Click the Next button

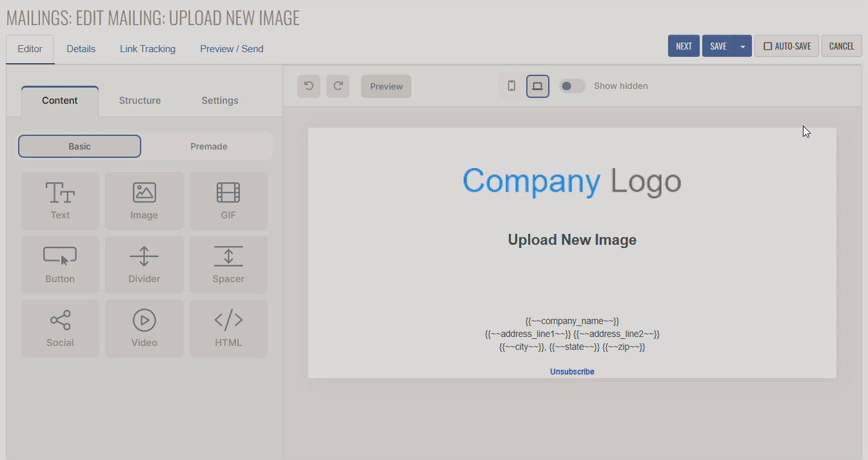(684, 46)
